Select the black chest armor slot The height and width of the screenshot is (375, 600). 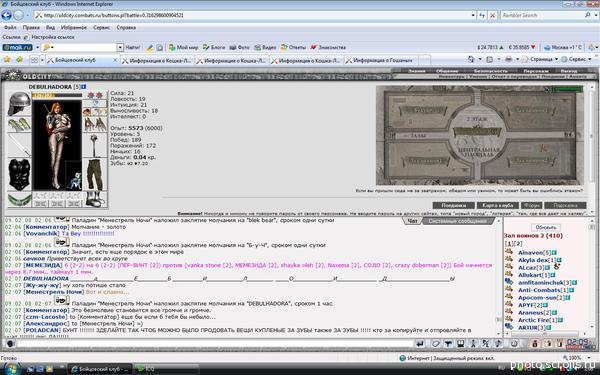pyautogui.click(x=19, y=174)
